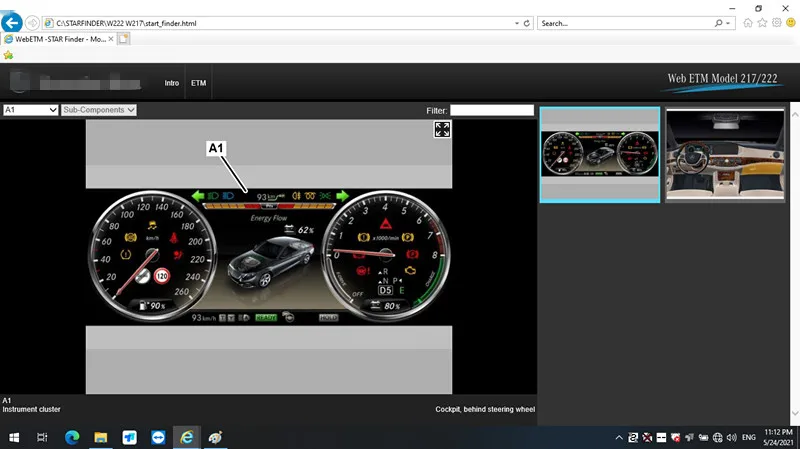Open the Paint app on taskbar
The image size is (800, 449).
[215, 437]
